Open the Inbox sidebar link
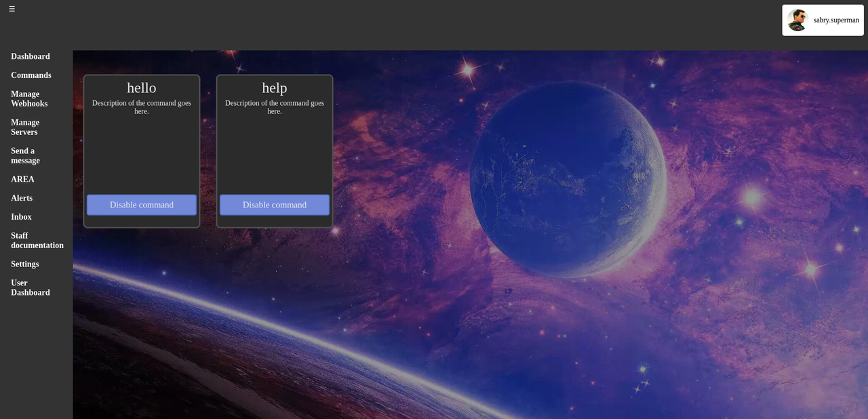The width and height of the screenshot is (868, 419). (21, 217)
